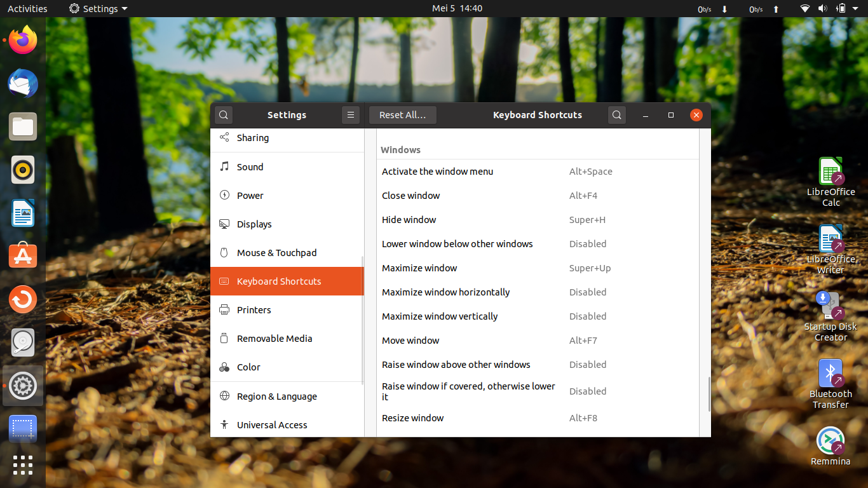868x488 pixels.
Task: Show the applications grid in the dock
Action: pyautogui.click(x=22, y=465)
